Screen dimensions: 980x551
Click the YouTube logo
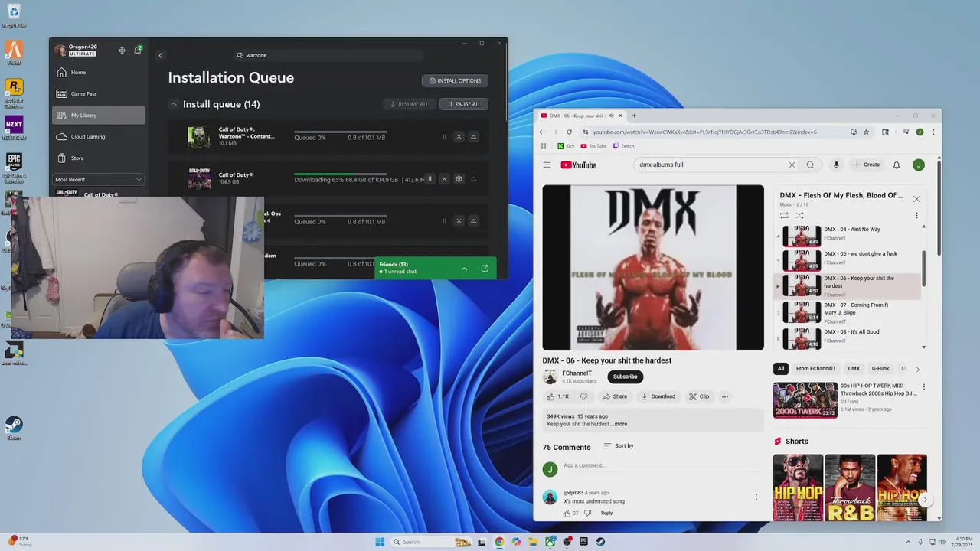click(578, 165)
